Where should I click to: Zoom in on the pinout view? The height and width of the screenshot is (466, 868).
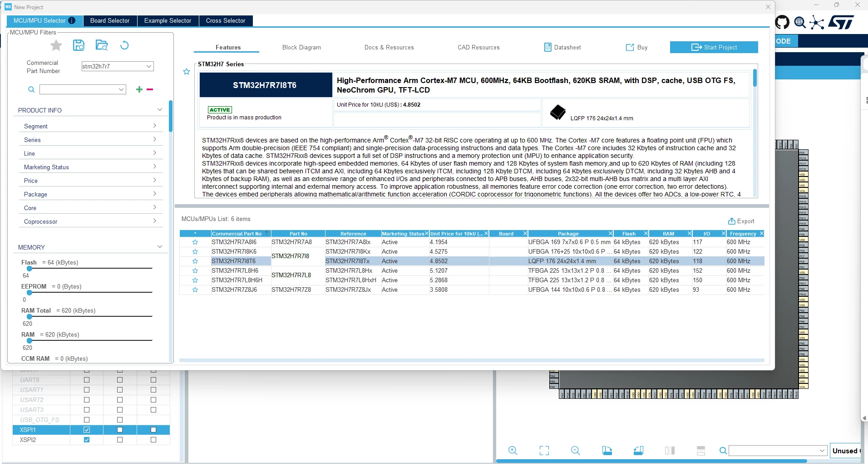pyautogui.click(x=513, y=451)
